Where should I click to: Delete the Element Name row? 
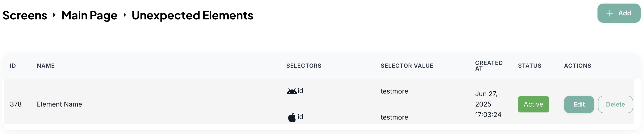click(615, 104)
